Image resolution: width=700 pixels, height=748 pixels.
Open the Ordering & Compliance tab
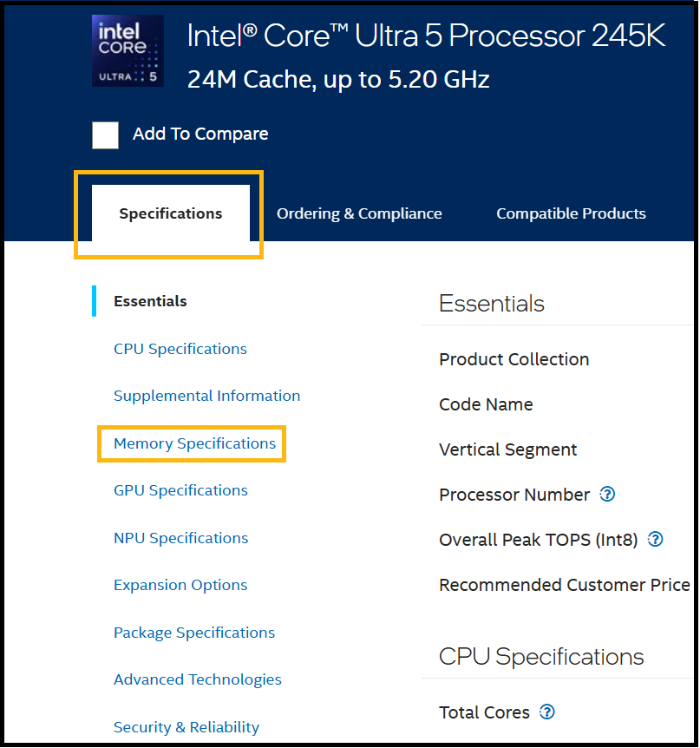click(x=359, y=213)
